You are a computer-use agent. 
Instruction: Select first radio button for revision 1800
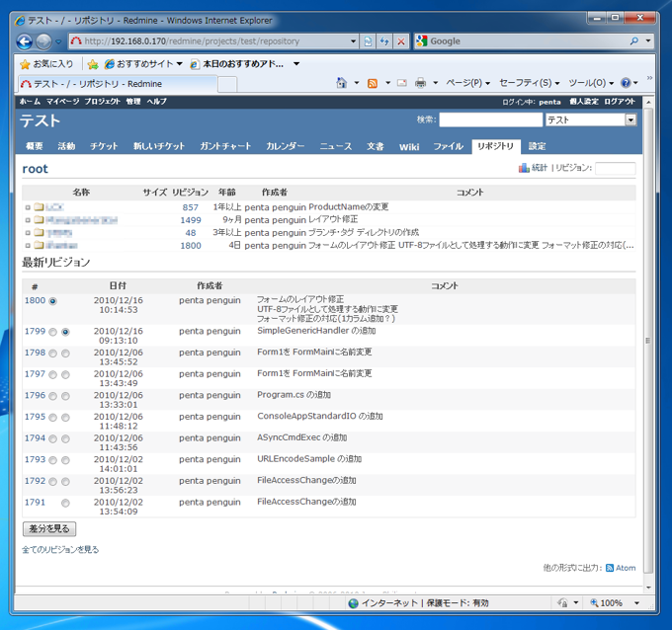pyautogui.click(x=52, y=301)
